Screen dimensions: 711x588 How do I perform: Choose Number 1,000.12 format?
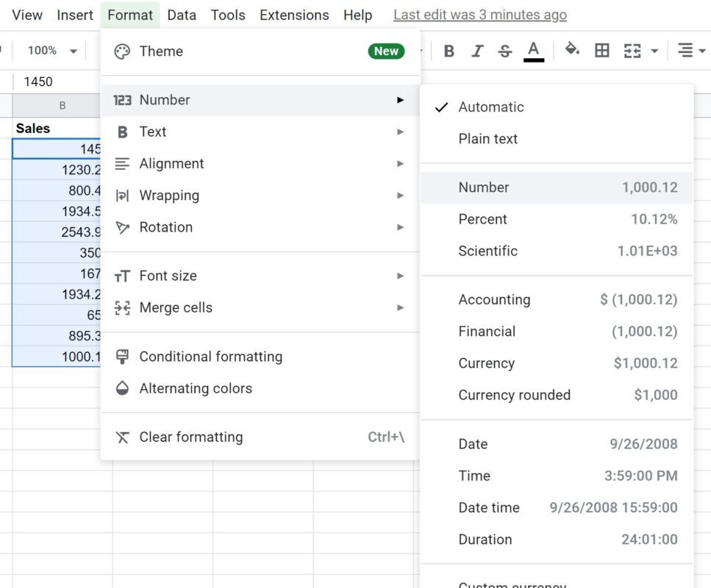point(557,187)
